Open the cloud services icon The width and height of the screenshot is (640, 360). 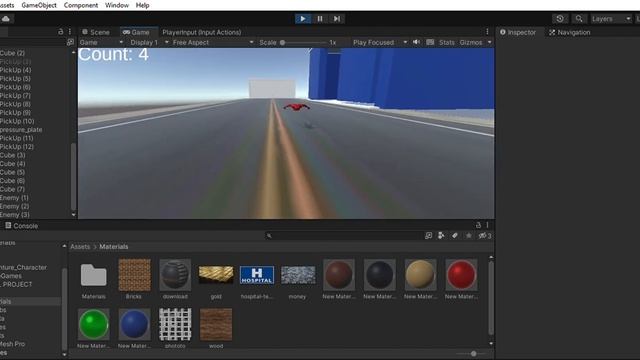point(6,19)
